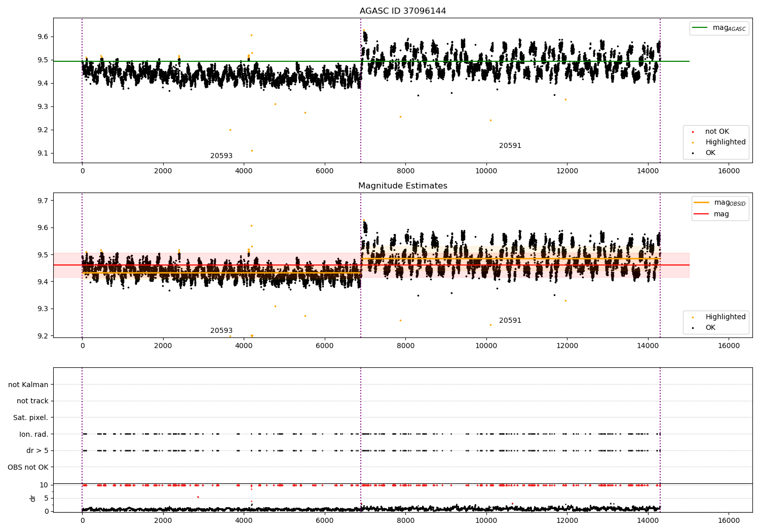This screenshot has width=760, height=532.
Task: Click the 10 tick on the dr axis
Action: tap(44, 485)
